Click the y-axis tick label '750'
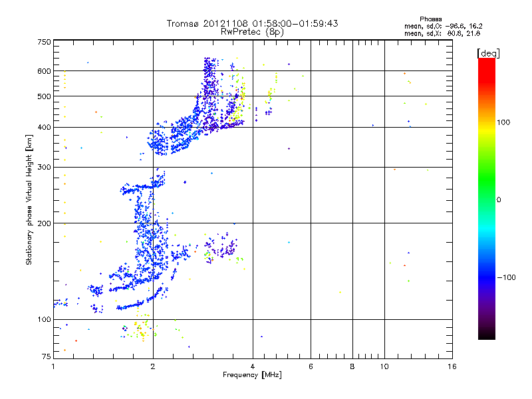 [x=44, y=42]
